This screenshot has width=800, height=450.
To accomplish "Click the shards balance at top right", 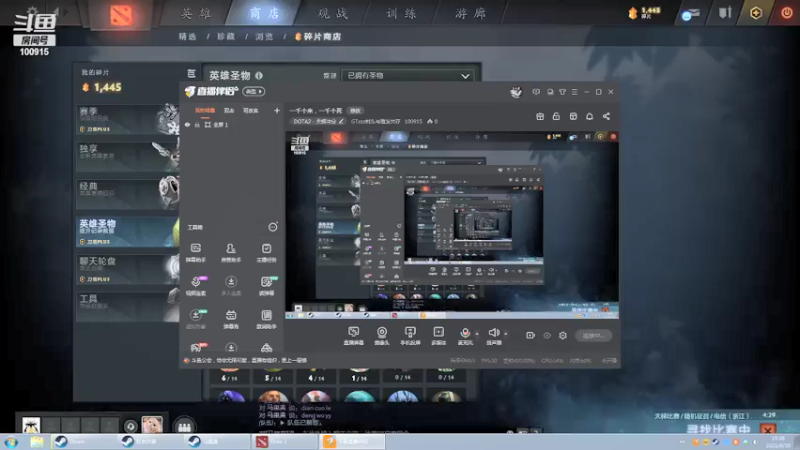I will point(644,13).
